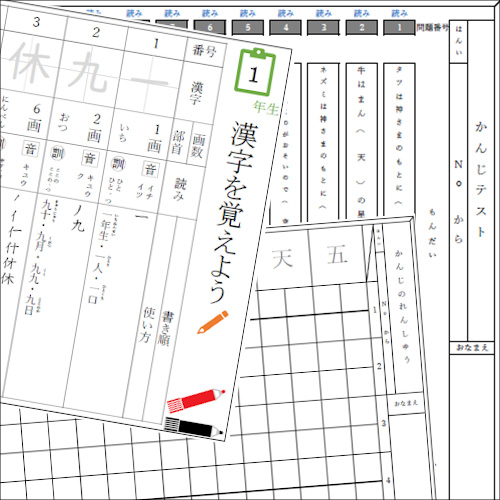
Task: Click the question column starting ネズミは神さま
Action: (x=323, y=141)
